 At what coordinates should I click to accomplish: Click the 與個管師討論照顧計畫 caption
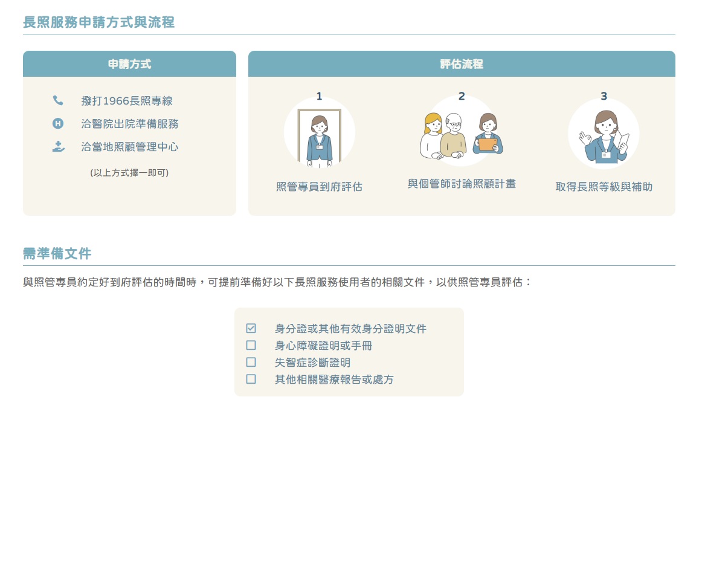[x=462, y=184]
